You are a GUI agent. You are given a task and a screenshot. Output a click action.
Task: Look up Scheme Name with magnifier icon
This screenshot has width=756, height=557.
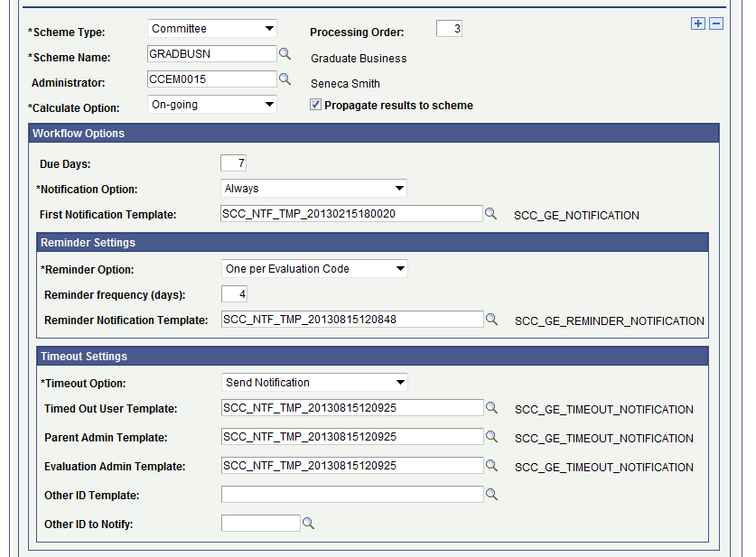point(285,54)
